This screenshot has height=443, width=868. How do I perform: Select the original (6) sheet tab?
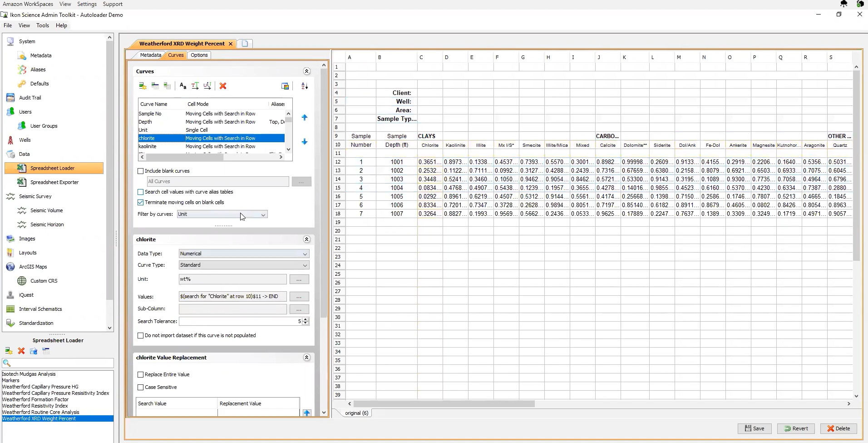(357, 413)
